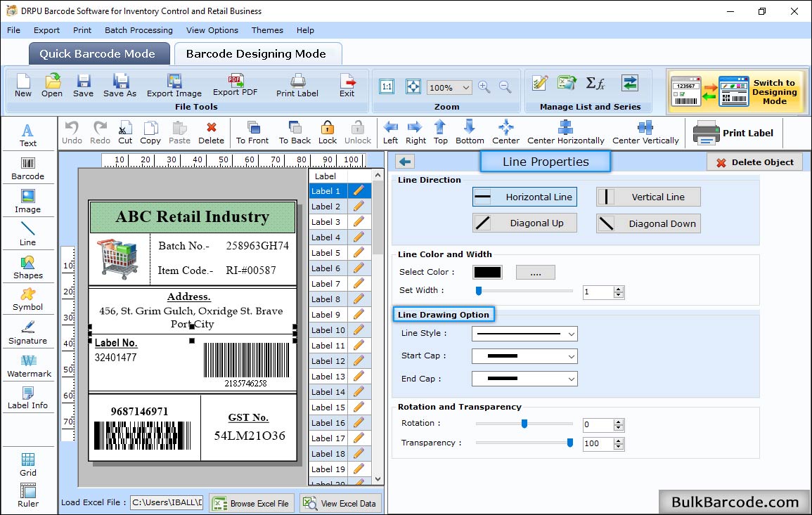Image resolution: width=812 pixels, height=515 pixels.
Task: Select the Text tool in sidebar
Action: coord(28,136)
